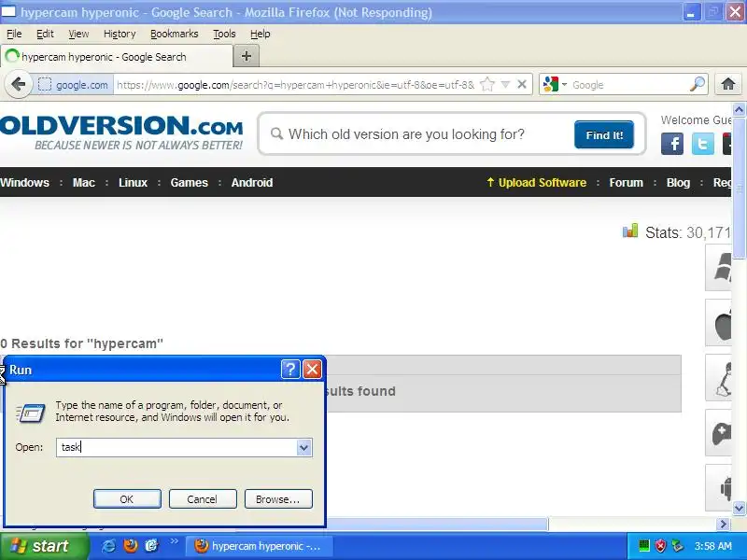Click the bookmark star in address bar
This screenshot has height=560, width=747.
pyautogui.click(x=487, y=85)
